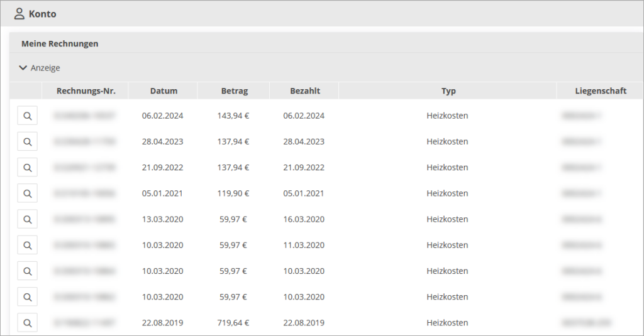Click the Betrag column header
Screen dimensions: 644x336
(235, 91)
